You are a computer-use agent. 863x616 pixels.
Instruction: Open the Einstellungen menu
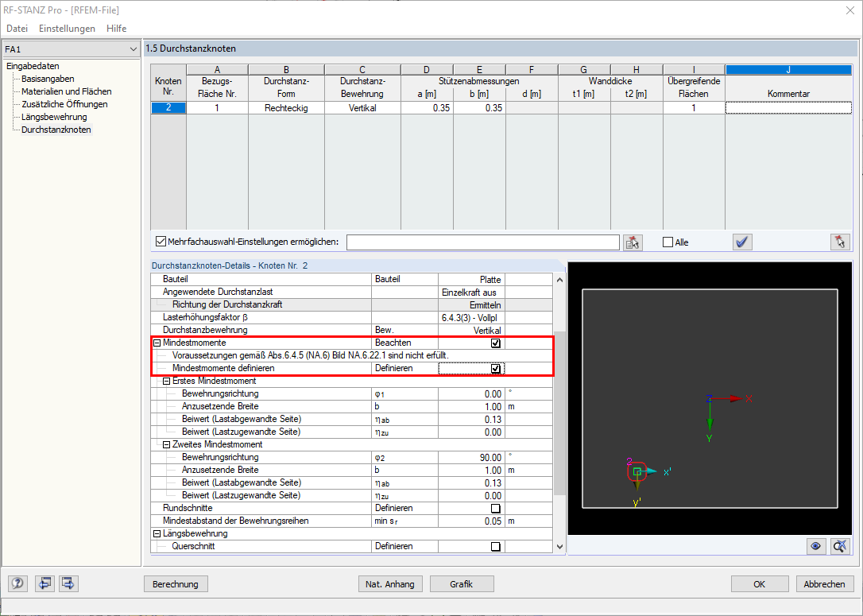click(67, 28)
